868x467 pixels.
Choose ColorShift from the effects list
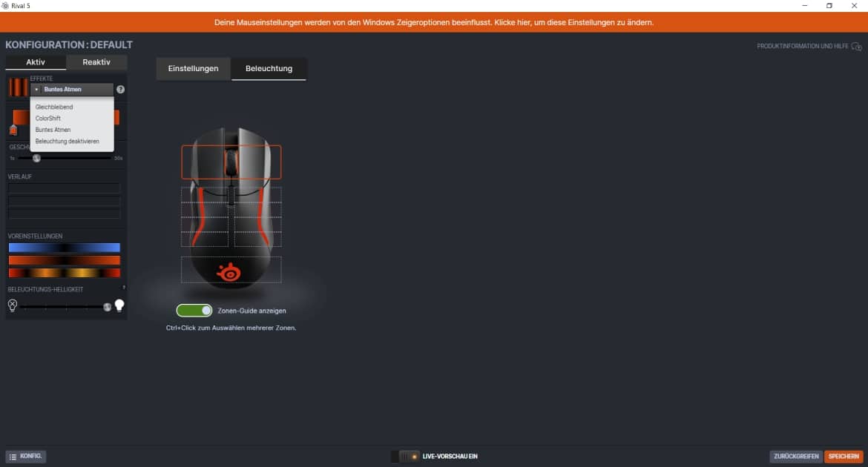click(48, 119)
